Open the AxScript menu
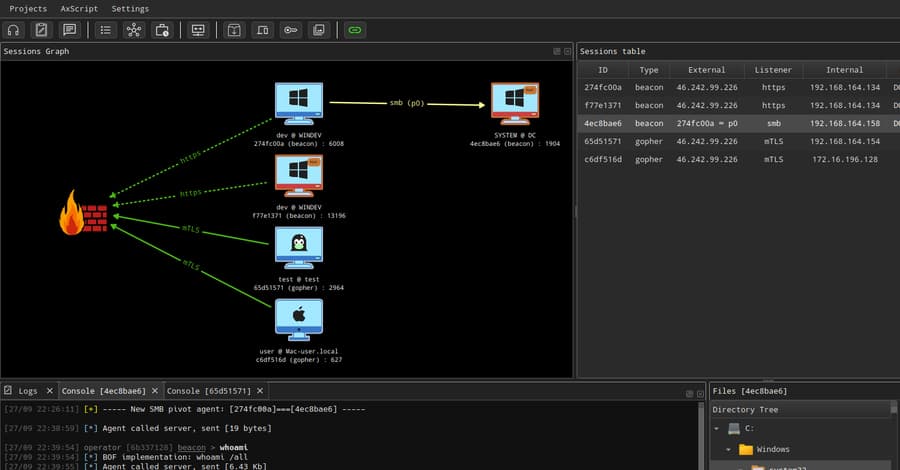The image size is (900, 470). (x=79, y=8)
